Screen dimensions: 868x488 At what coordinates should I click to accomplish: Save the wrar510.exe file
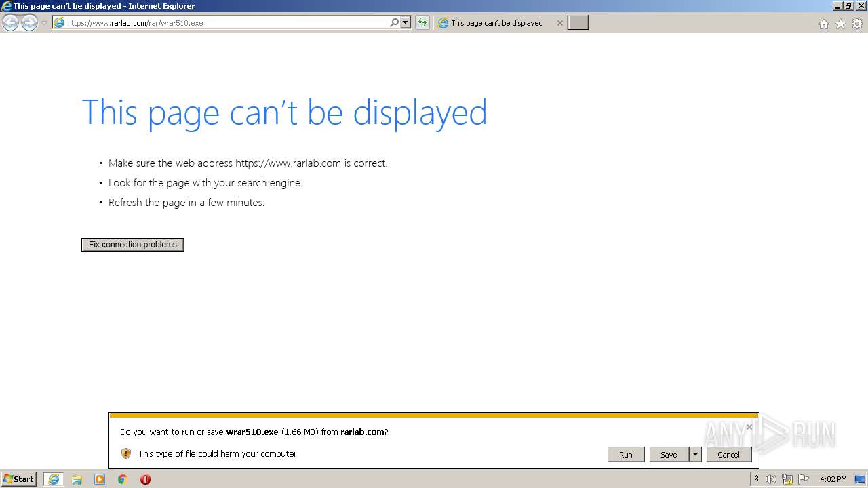pos(669,455)
